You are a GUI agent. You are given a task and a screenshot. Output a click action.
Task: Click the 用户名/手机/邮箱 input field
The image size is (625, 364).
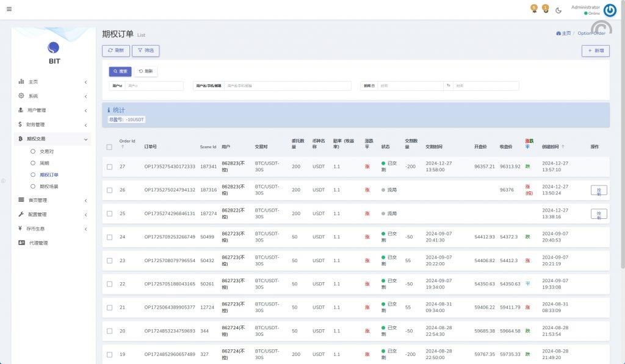[287, 86]
